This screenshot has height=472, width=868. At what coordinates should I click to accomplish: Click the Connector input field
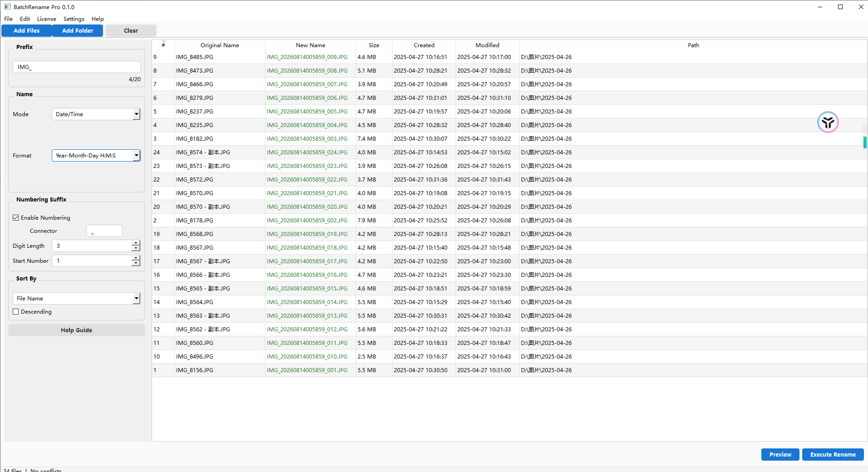point(104,231)
